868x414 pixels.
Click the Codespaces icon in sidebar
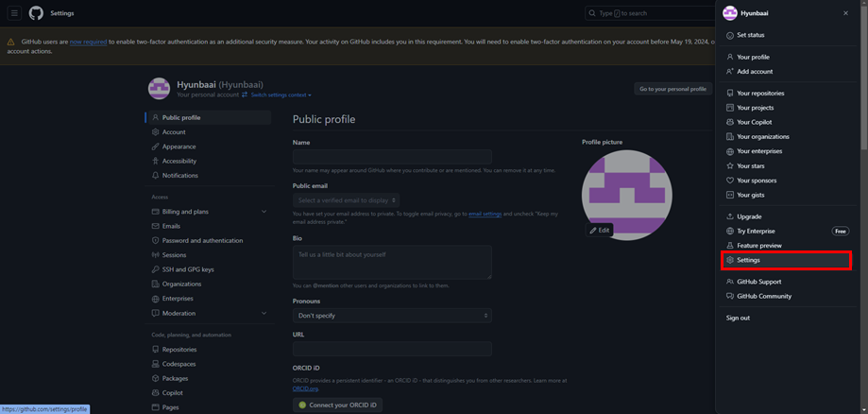(156, 364)
